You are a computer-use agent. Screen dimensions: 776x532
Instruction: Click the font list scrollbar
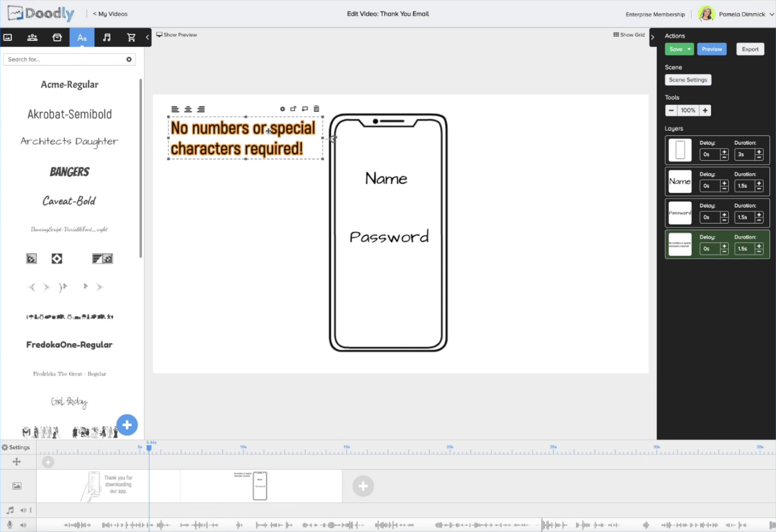pyautogui.click(x=140, y=168)
